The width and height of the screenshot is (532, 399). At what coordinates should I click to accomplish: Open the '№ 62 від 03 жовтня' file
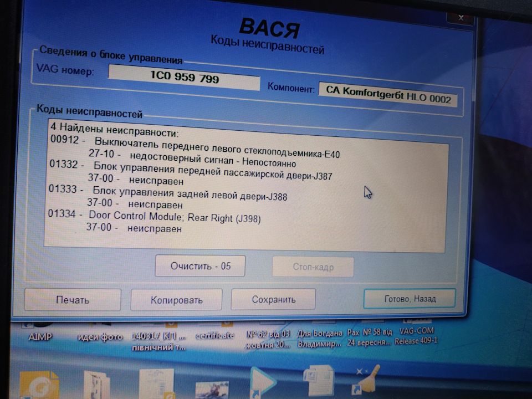tap(268, 339)
